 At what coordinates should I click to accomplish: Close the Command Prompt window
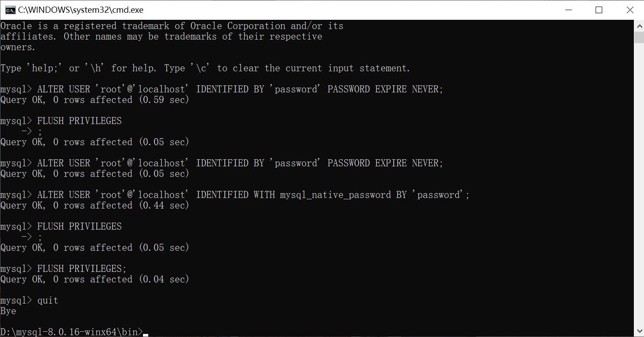pyautogui.click(x=630, y=9)
